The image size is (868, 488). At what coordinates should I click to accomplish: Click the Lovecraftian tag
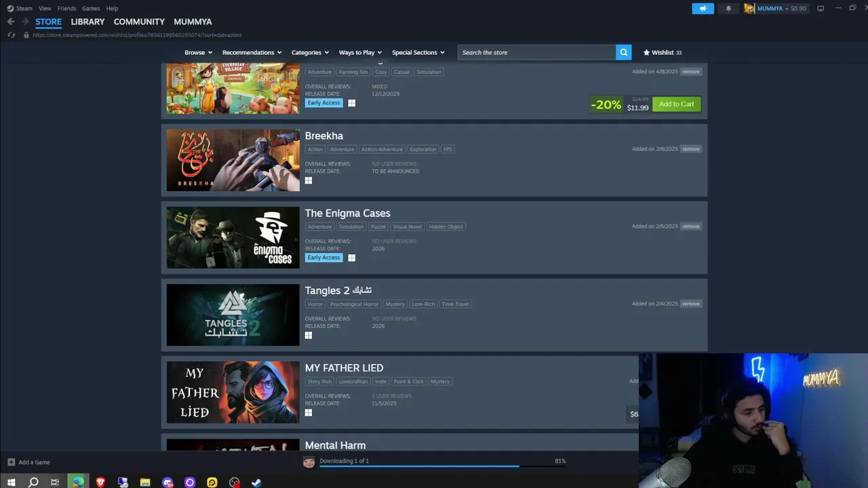click(353, 381)
